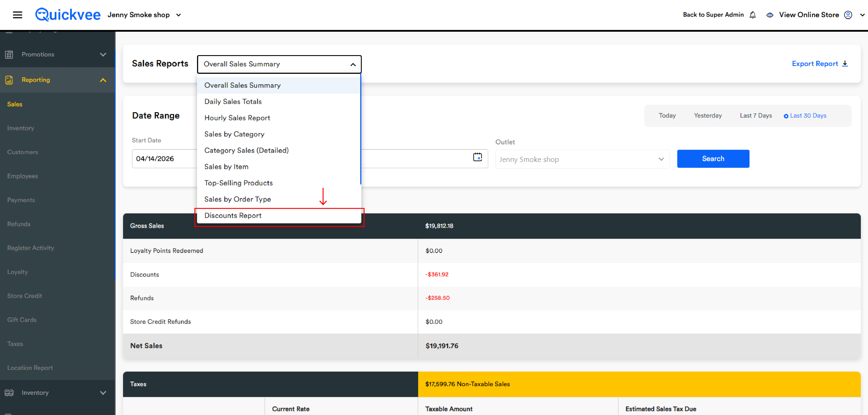Pick Sales by Item option
The height and width of the screenshot is (415, 868).
[x=279, y=166]
